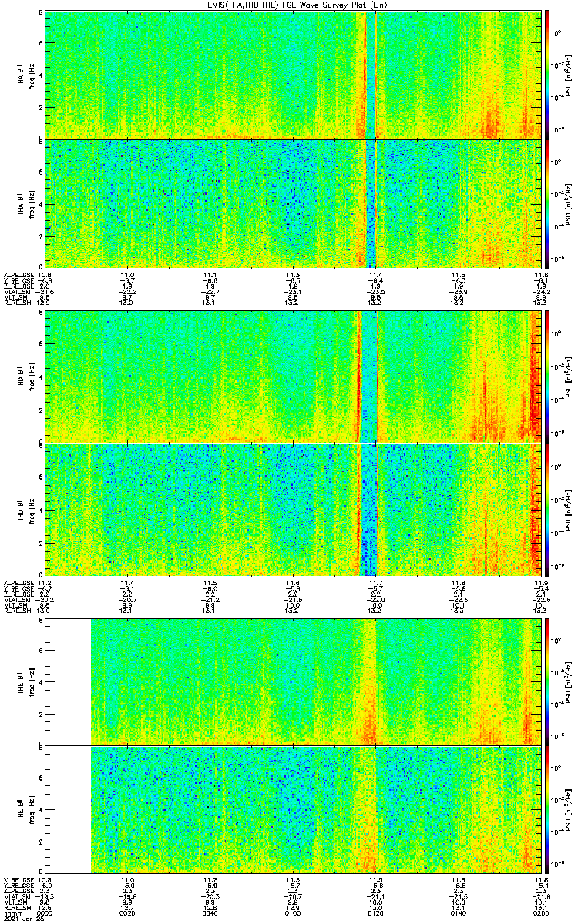Screen dimensions: 578x924
Task: Click the 'THA B∥ freq [Hz]' axis label
Action: [x=25, y=204]
